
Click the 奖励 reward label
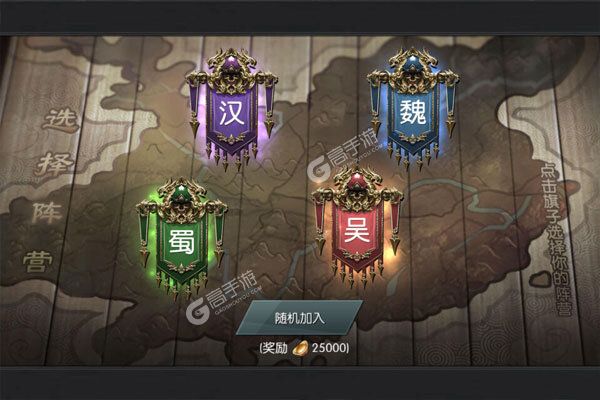pyautogui.click(x=275, y=348)
